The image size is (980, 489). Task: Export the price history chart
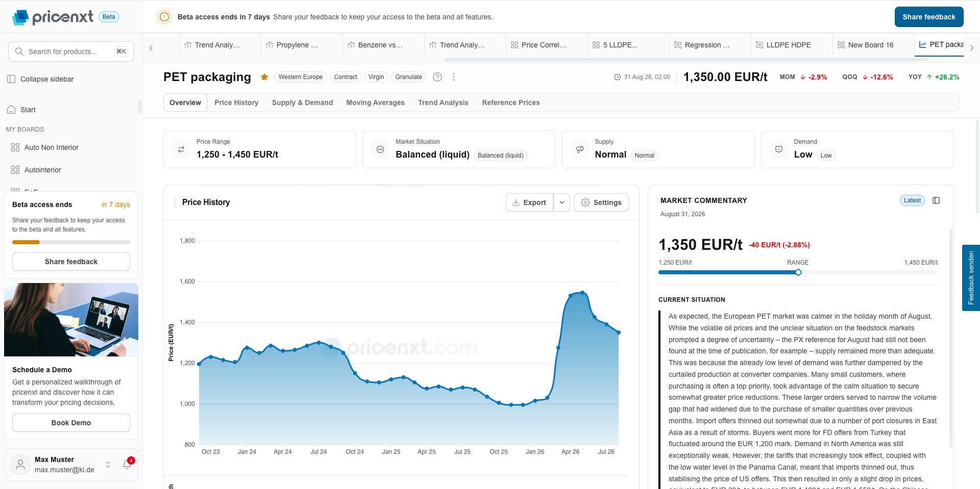[x=529, y=202]
